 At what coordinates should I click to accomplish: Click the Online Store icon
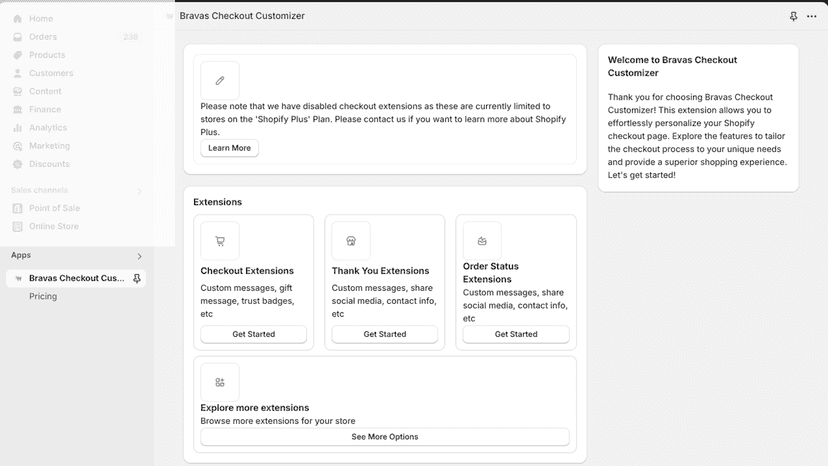pos(17,226)
